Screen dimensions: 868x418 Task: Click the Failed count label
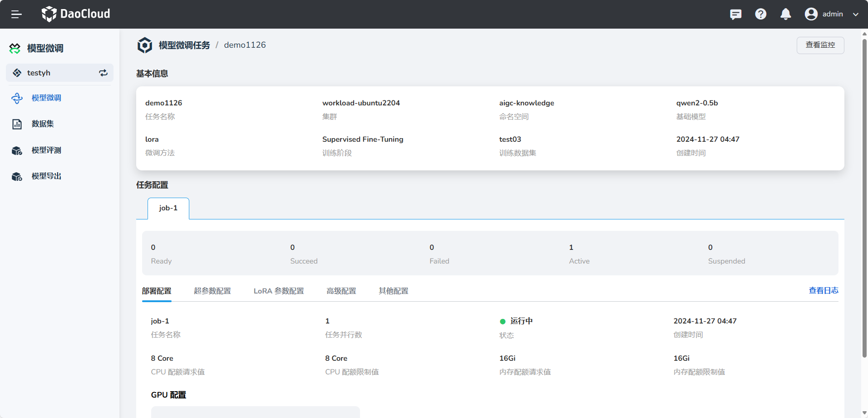(439, 261)
